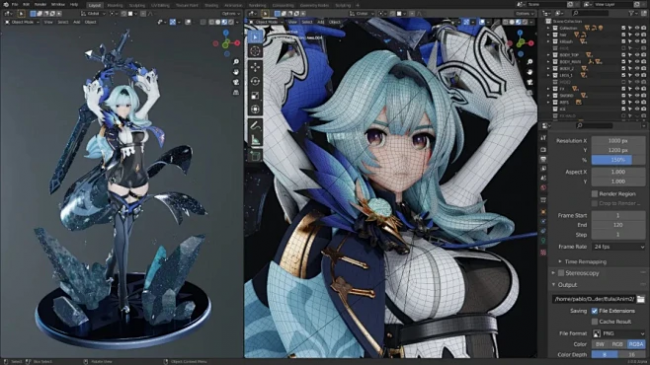Toggle render camera icon for FX row
The height and width of the screenshot is (365, 650).
click(x=643, y=89)
